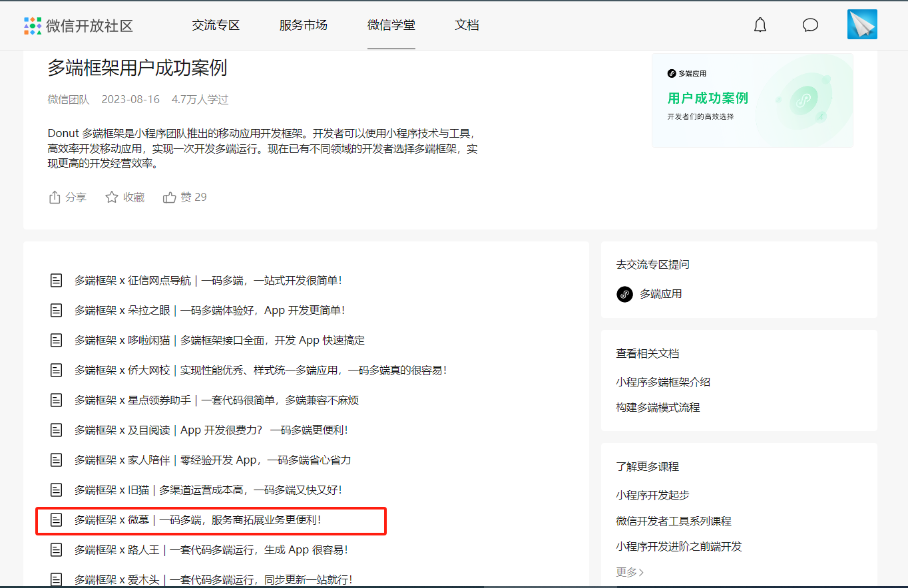
Task: Click the 了解更多课程 heading
Action: (647, 467)
